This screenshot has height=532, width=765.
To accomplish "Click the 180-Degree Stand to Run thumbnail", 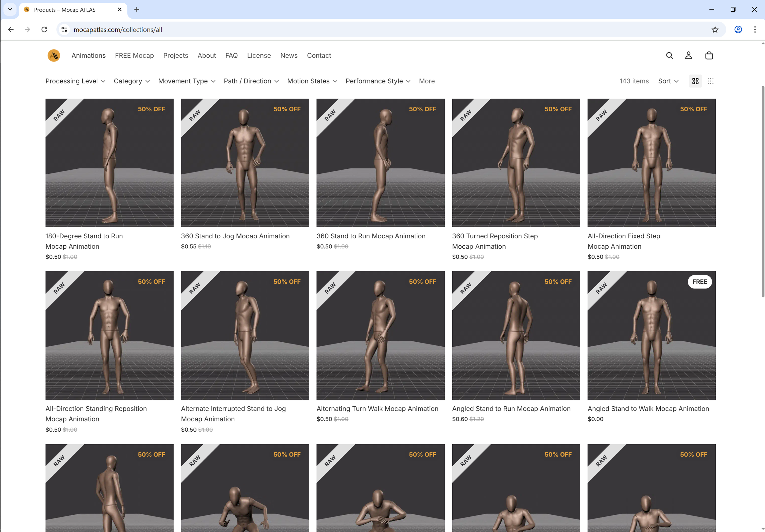I will pos(109,162).
